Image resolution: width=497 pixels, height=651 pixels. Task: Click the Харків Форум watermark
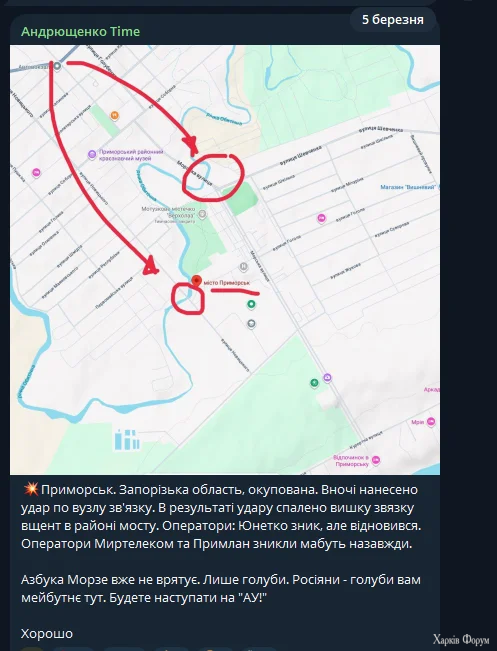[x=461, y=640]
